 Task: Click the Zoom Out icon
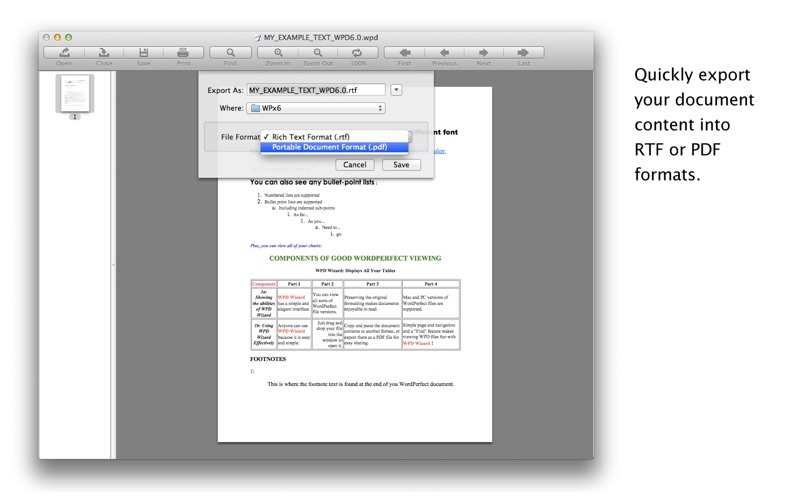[318, 53]
